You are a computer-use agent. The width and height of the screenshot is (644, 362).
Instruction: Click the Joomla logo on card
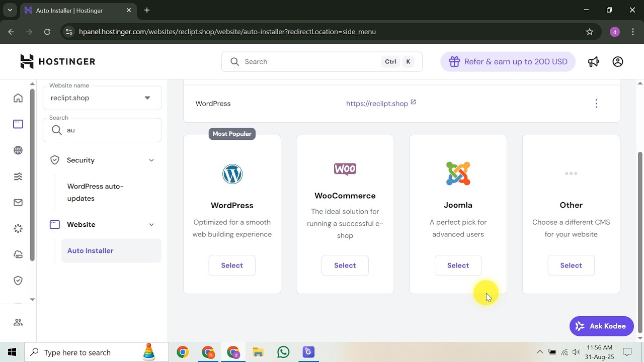pyautogui.click(x=458, y=173)
